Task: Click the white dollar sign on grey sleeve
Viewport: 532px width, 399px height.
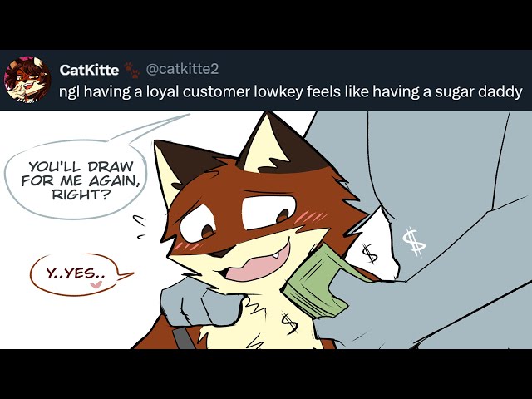Action: pos(414,241)
